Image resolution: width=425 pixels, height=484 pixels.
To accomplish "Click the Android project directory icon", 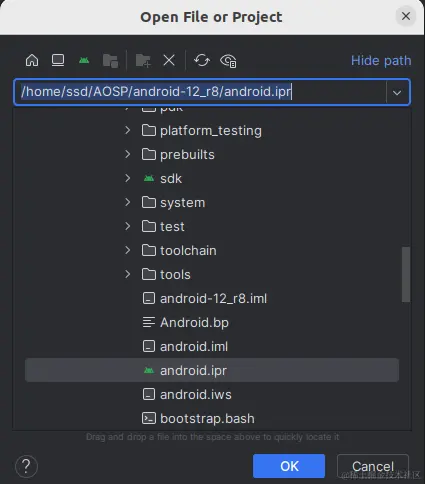I will click(84, 61).
